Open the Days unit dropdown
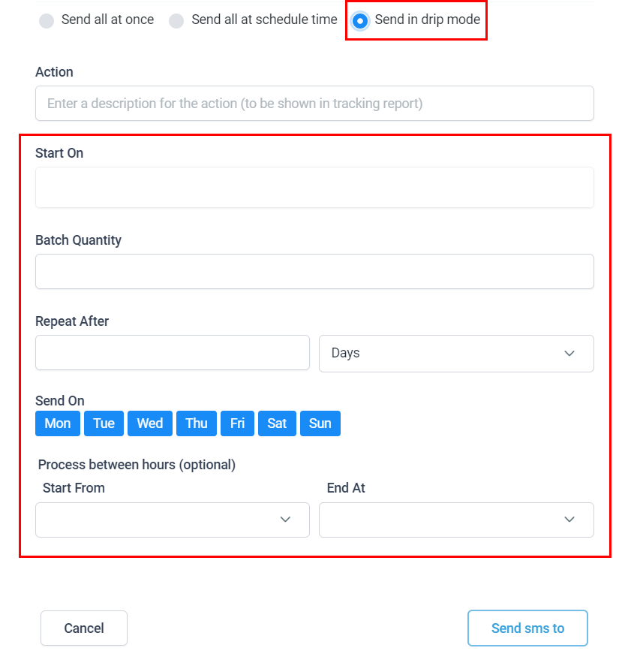The height and width of the screenshot is (672, 628). point(456,353)
